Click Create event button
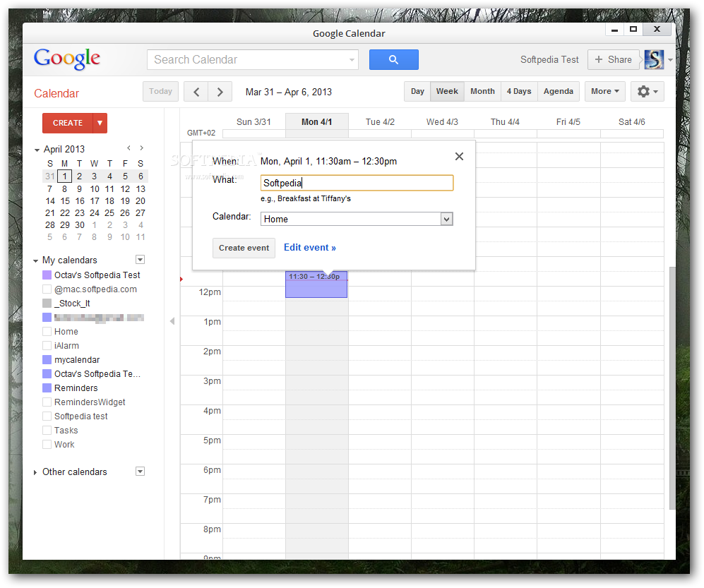This screenshot has width=704, height=588. click(x=244, y=248)
